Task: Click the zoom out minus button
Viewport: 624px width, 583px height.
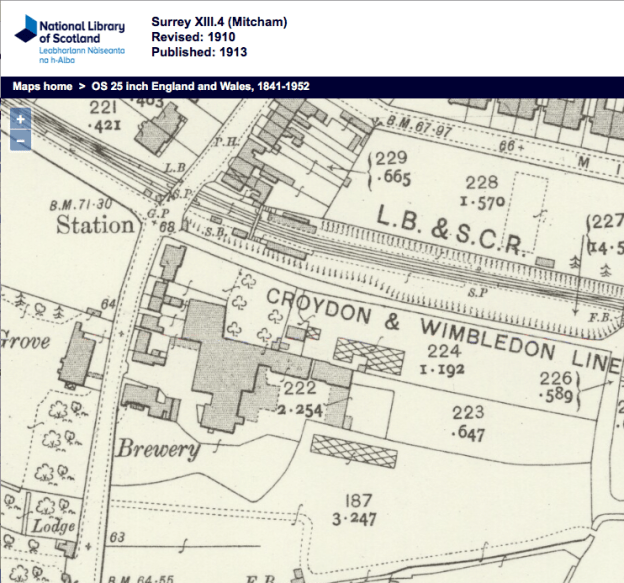Action: click(21, 140)
